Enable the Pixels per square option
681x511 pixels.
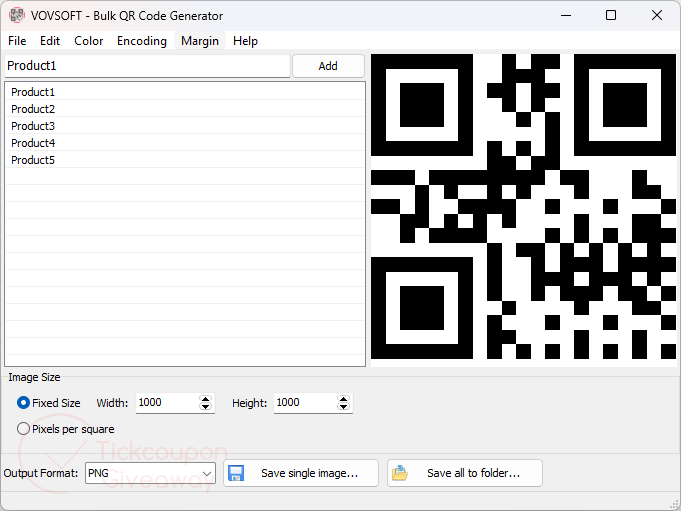pos(24,429)
